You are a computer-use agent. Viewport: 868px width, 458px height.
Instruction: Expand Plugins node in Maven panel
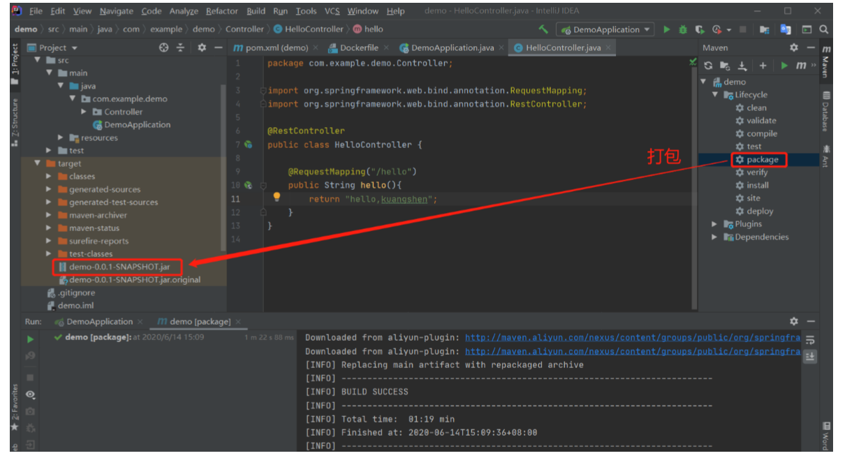coord(715,224)
